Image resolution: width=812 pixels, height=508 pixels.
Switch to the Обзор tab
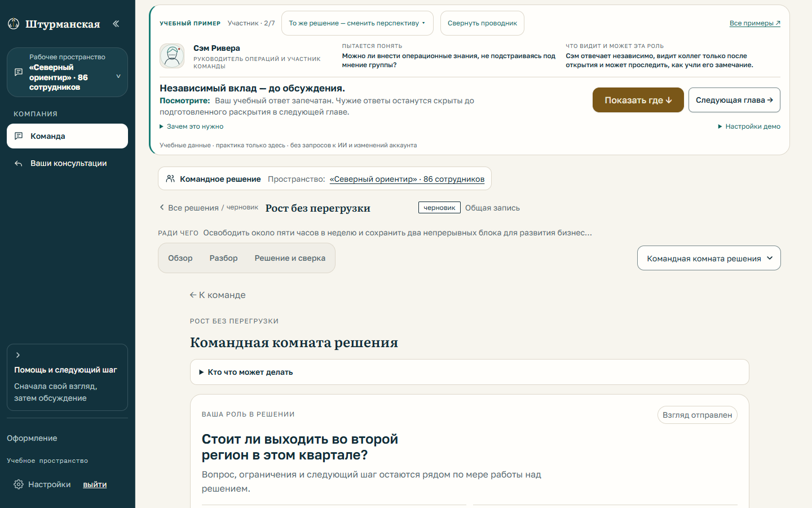click(180, 258)
